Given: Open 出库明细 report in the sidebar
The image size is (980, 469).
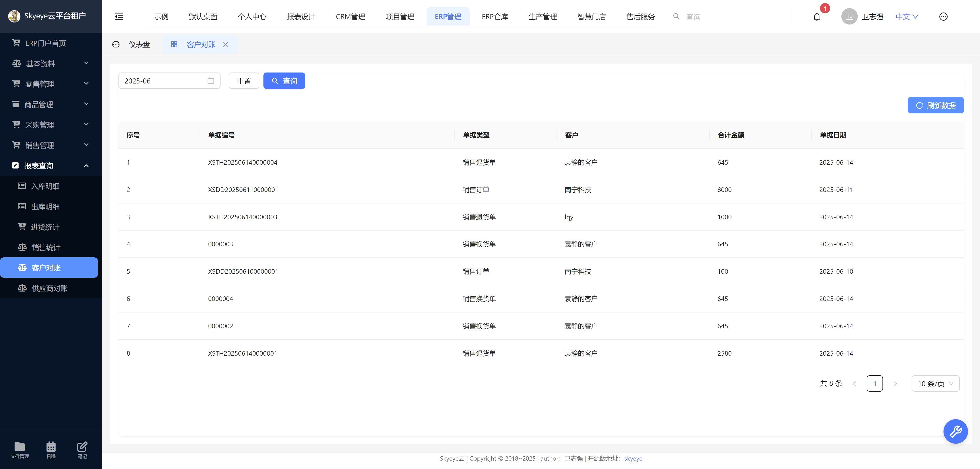Looking at the screenshot, I should click(51, 207).
